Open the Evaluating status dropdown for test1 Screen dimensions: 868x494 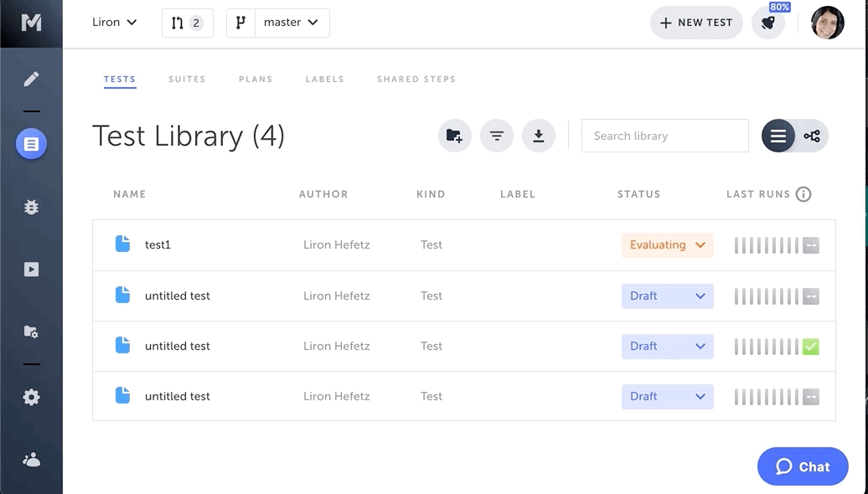point(667,245)
